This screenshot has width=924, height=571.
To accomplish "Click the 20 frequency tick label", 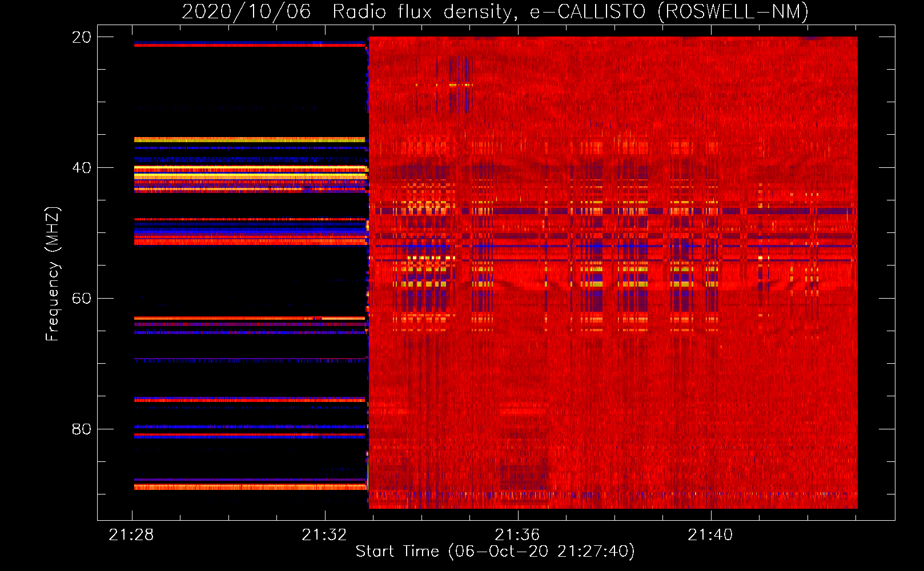I will (x=81, y=37).
